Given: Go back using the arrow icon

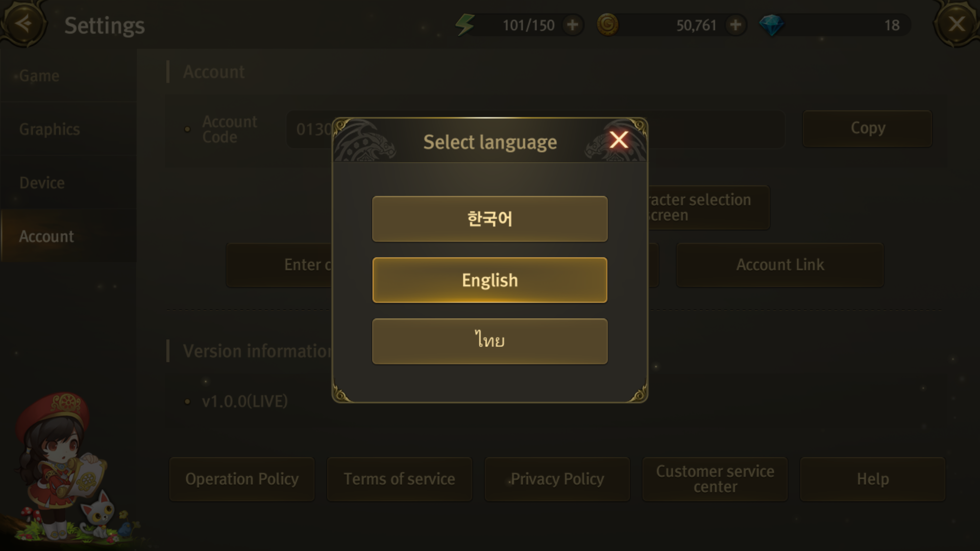Looking at the screenshot, I should [x=23, y=23].
